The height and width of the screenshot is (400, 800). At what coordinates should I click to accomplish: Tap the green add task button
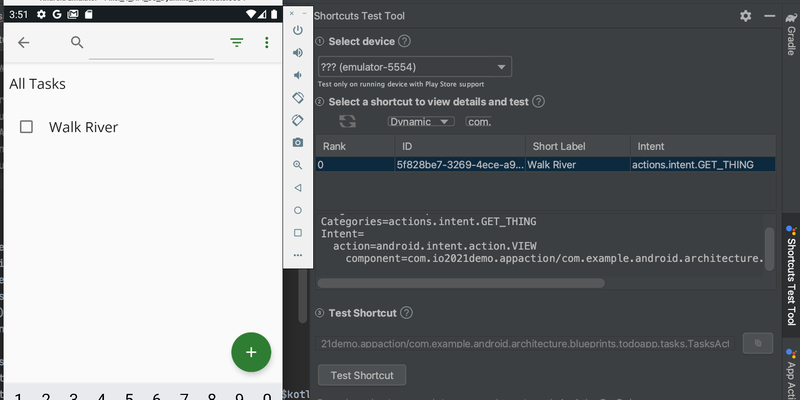click(251, 352)
